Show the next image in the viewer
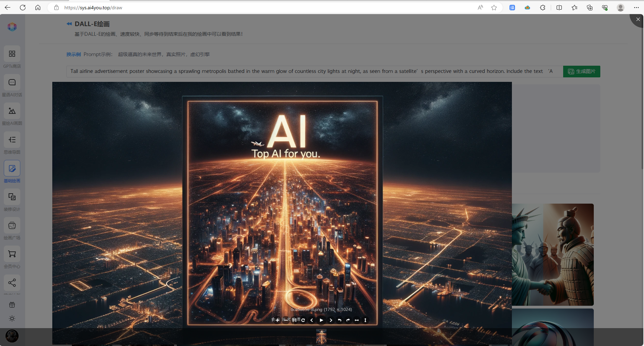This screenshot has height=346, width=644. pyautogui.click(x=331, y=320)
